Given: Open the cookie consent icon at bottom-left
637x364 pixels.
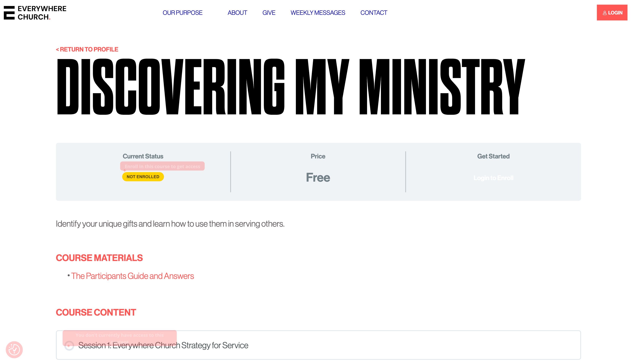Looking at the screenshot, I should pos(14,350).
